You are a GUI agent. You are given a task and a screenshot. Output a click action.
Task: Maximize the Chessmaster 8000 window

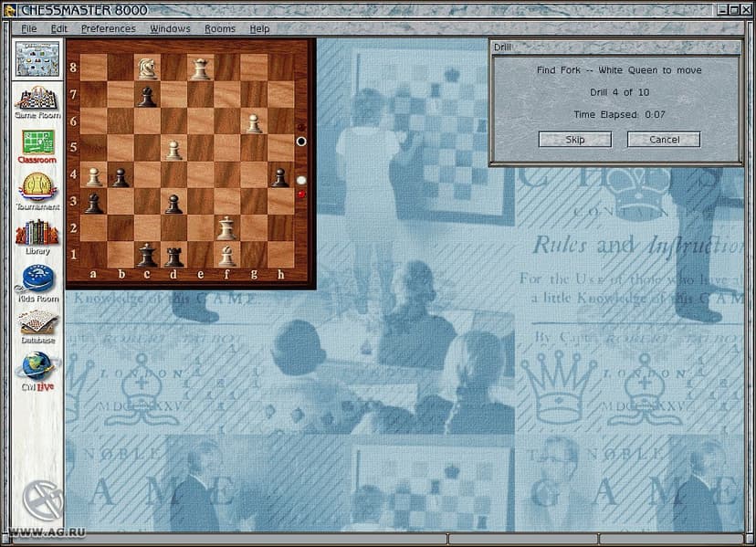pyautogui.click(x=733, y=10)
